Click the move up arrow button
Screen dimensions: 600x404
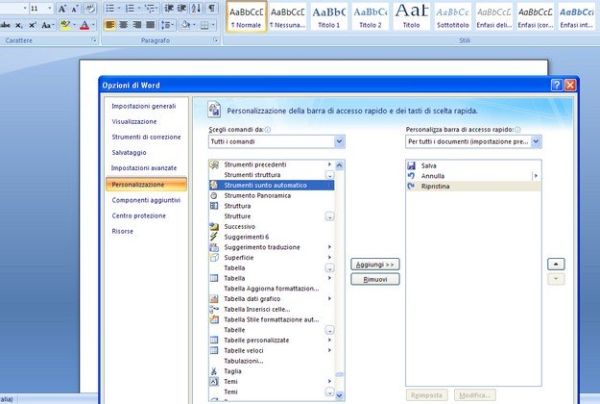coord(557,263)
